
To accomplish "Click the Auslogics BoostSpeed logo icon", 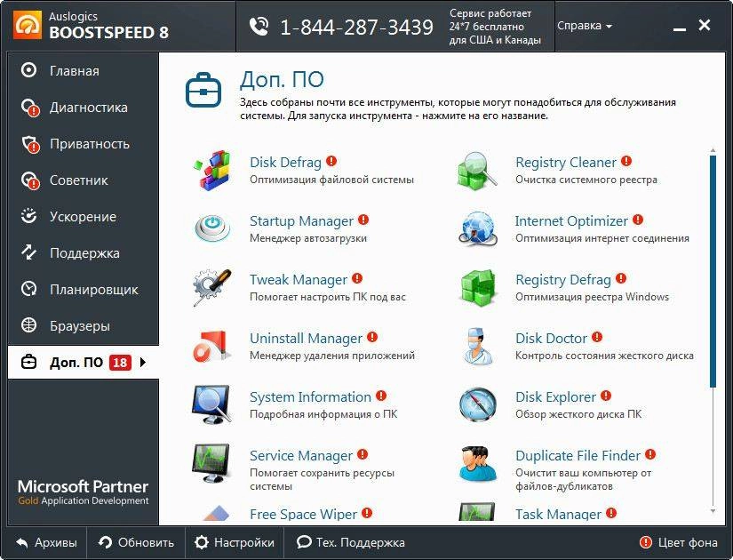I will coord(28,25).
